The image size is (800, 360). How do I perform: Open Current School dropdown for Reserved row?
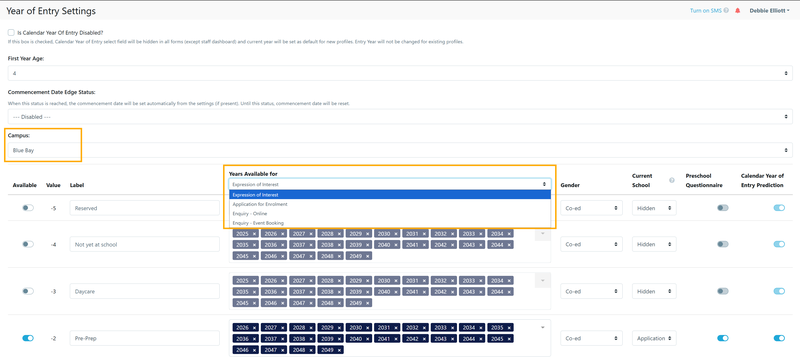click(654, 208)
